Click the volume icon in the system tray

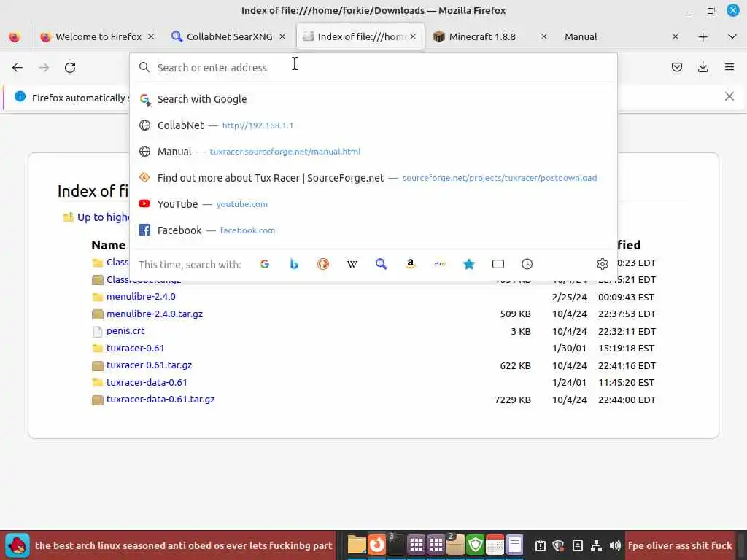pos(615,545)
